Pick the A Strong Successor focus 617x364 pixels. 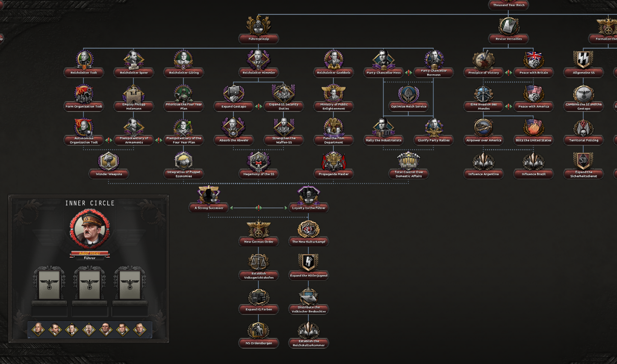point(209,199)
